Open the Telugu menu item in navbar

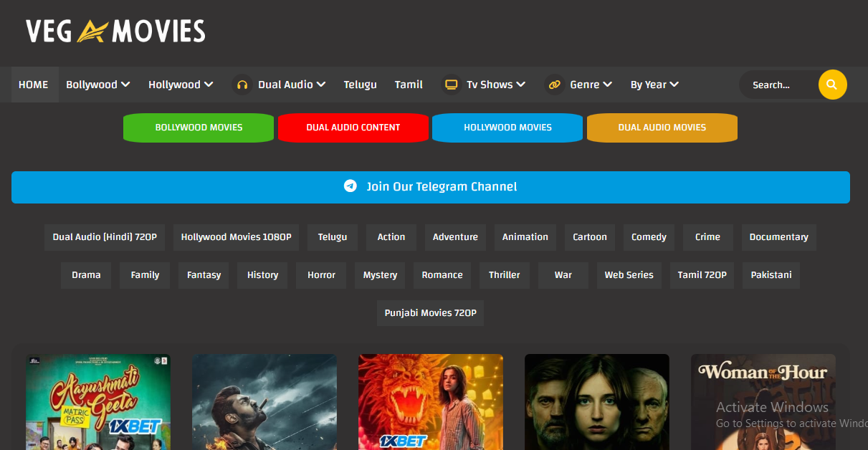[x=360, y=85]
